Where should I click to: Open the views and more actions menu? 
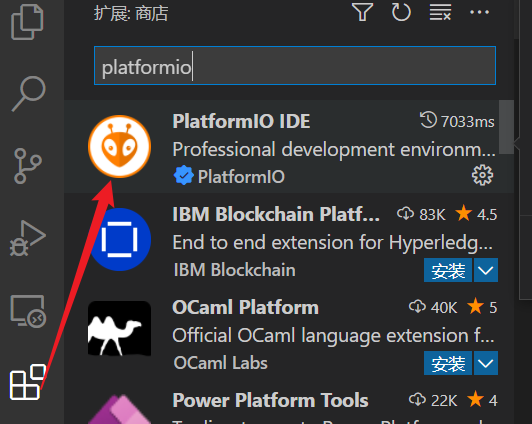tap(479, 12)
